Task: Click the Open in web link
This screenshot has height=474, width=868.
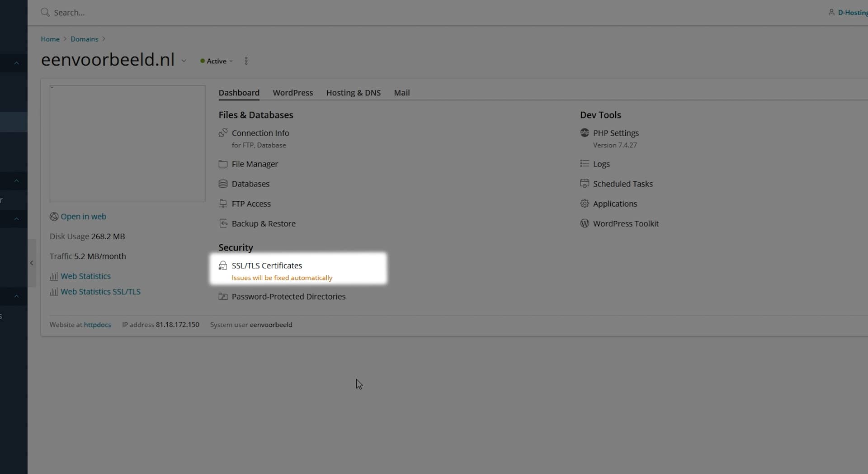Action: click(x=83, y=217)
